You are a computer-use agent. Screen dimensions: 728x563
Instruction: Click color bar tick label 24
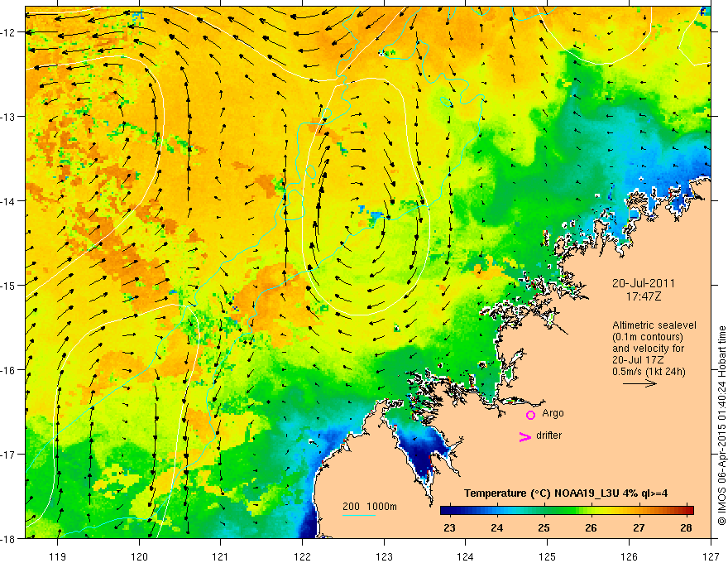[x=497, y=527]
